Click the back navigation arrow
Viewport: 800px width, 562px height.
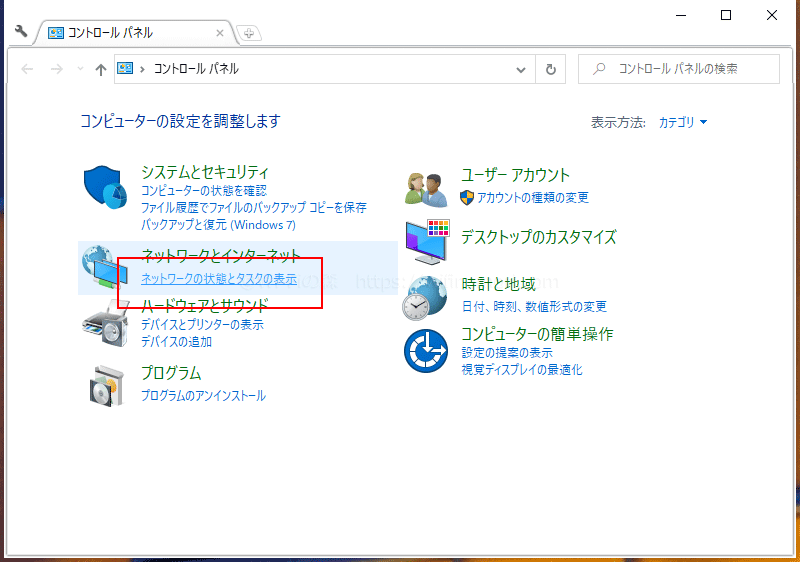[x=27, y=69]
